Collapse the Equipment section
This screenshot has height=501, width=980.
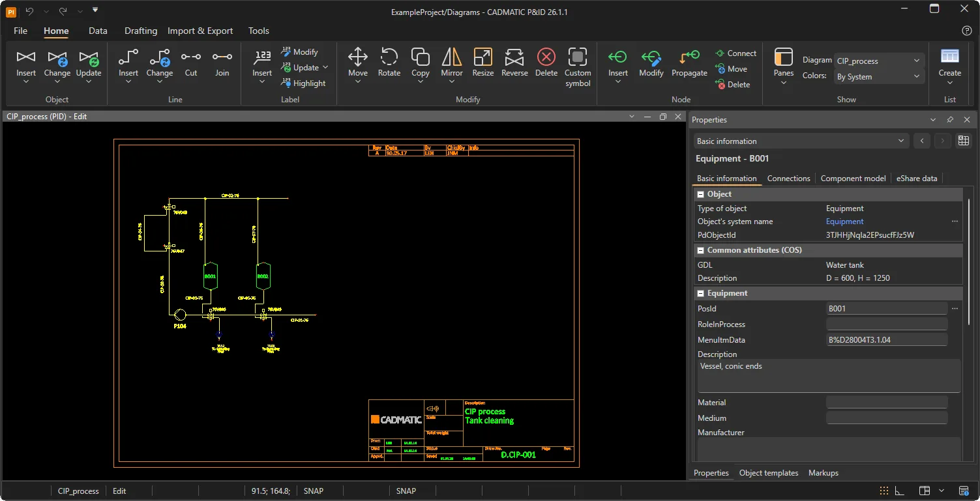tap(701, 293)
